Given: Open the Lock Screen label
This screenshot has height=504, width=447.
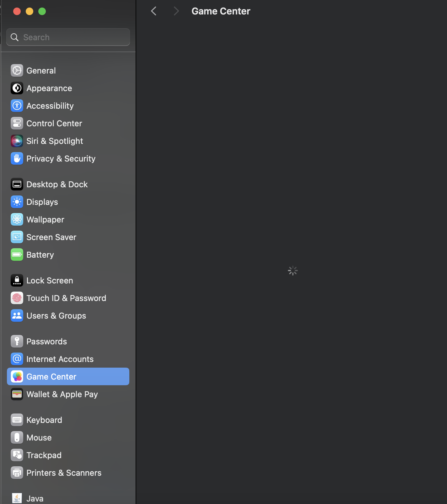Looking at the screenshot, I should pyautogui.click(x=50, y=281).
